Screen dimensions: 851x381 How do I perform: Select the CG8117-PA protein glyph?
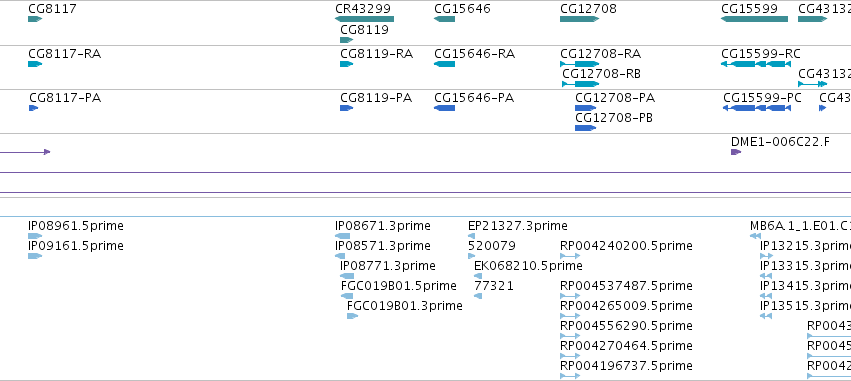(33, 108)
